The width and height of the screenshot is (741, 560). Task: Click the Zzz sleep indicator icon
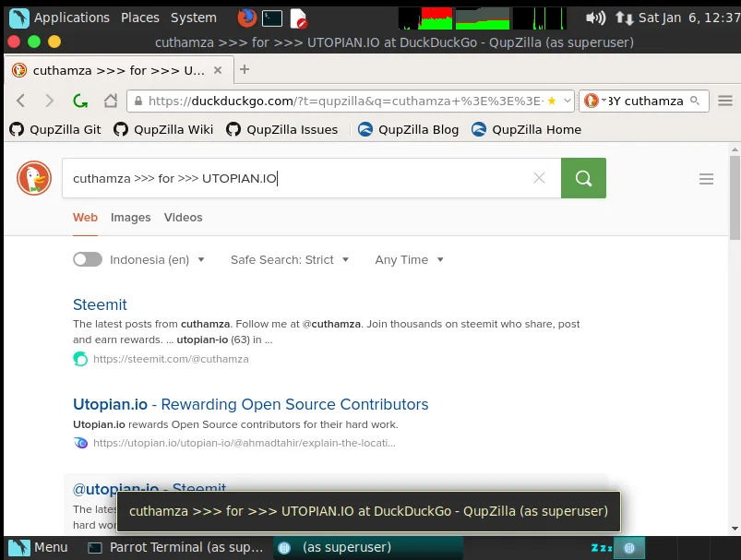tap(601, 548)
